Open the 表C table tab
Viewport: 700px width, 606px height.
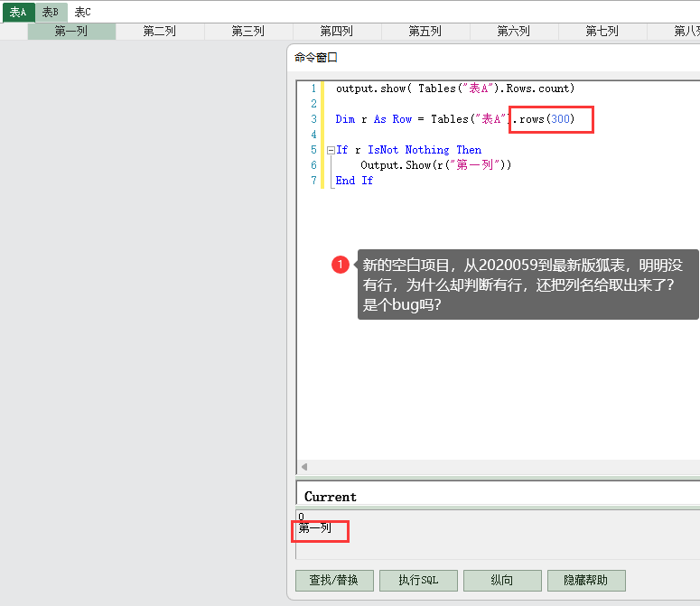(82, 12)
